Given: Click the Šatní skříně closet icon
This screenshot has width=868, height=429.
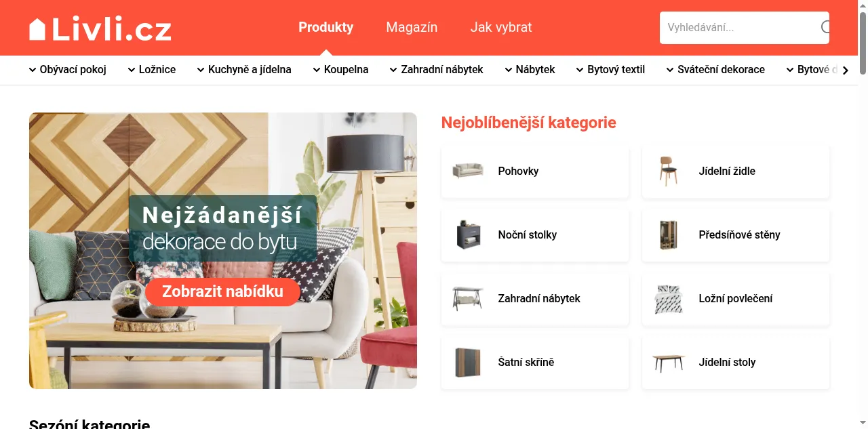Looking at the screenshot, I should click(468, 362).
